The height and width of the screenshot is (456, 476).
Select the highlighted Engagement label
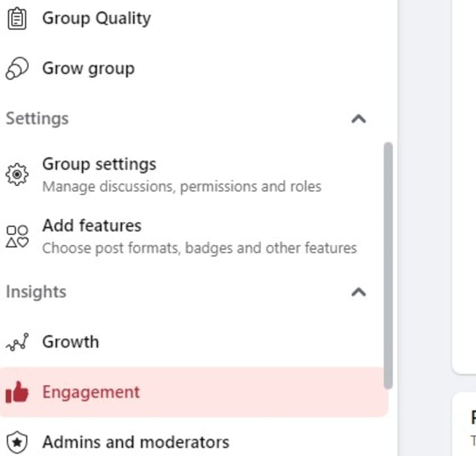[91, 392]
